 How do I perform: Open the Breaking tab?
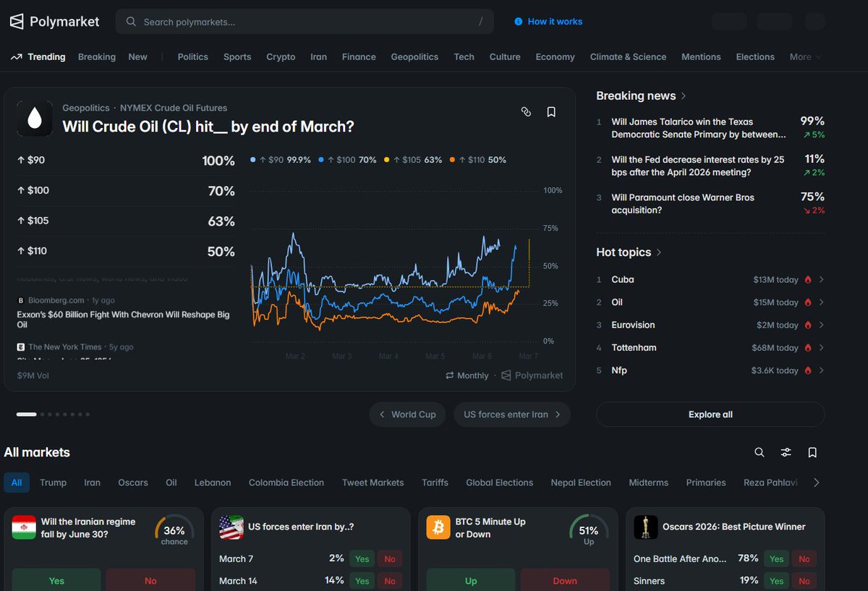[97, 56]
